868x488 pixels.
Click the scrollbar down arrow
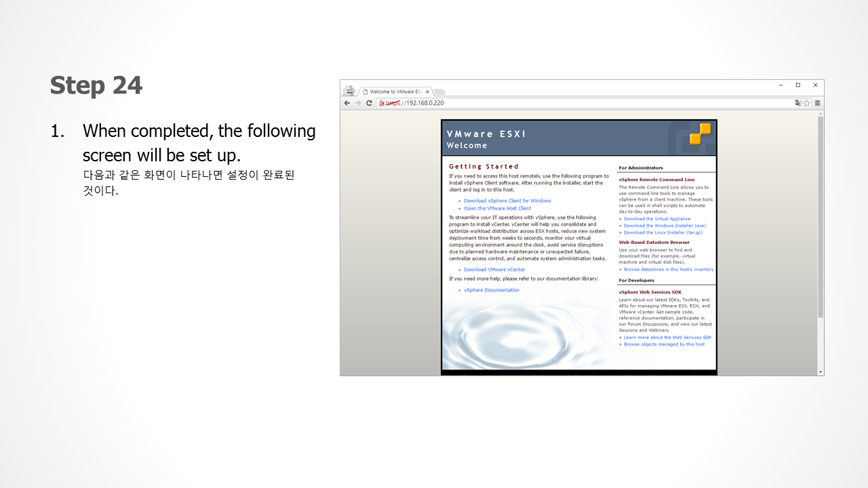tap(820, 372)
